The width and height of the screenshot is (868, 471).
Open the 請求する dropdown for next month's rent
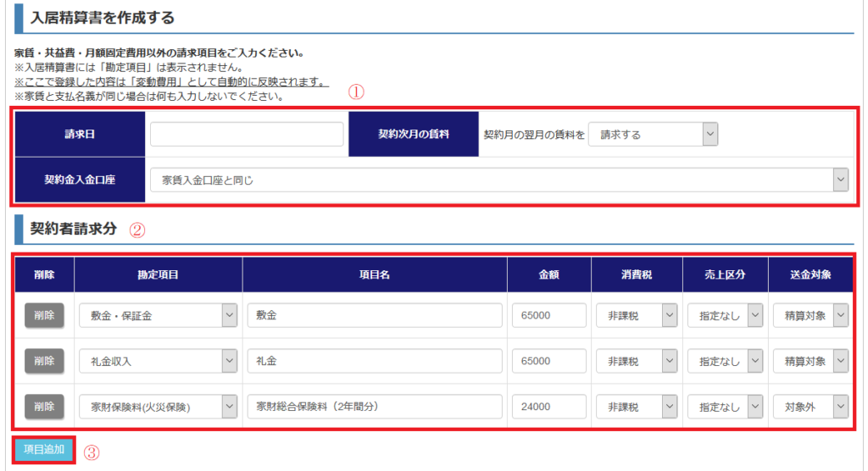tap(653, 135)
